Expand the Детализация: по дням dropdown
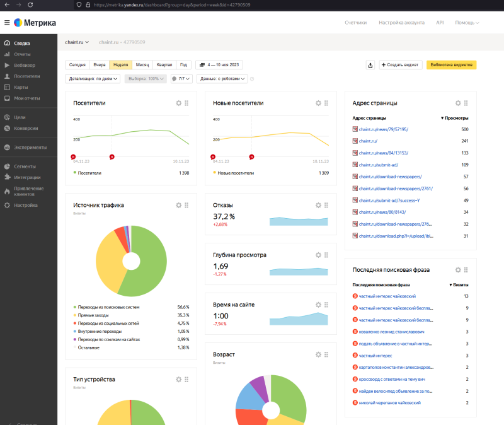This screenshot has height=425, width=504. pyautogui.click(x=92, y=79)
